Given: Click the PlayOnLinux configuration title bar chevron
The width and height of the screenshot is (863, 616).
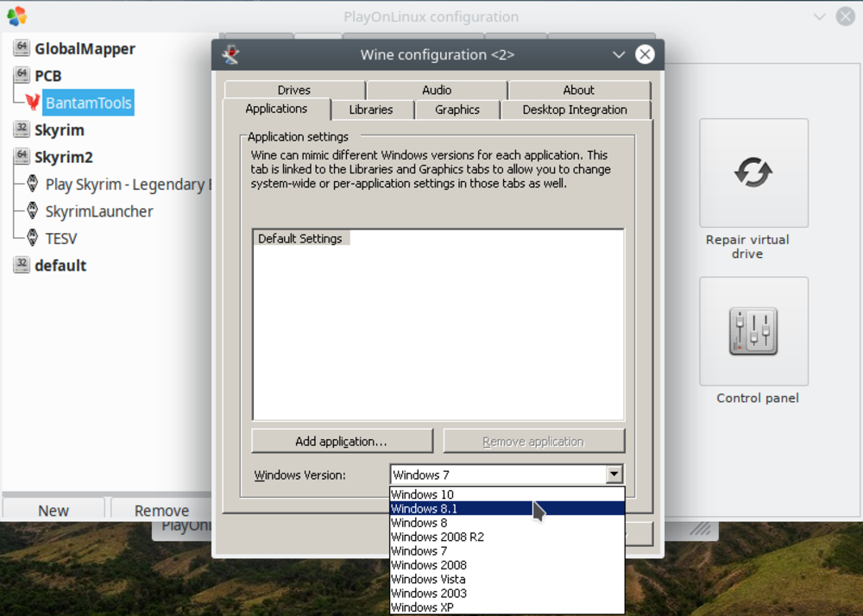Looking at the screenshot, I should point(820,17).
